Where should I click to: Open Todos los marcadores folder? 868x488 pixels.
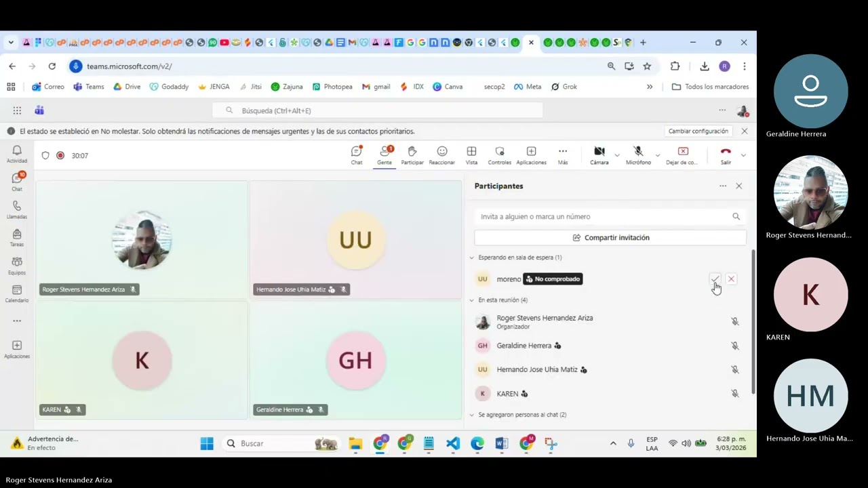click(x=710, y=87)
